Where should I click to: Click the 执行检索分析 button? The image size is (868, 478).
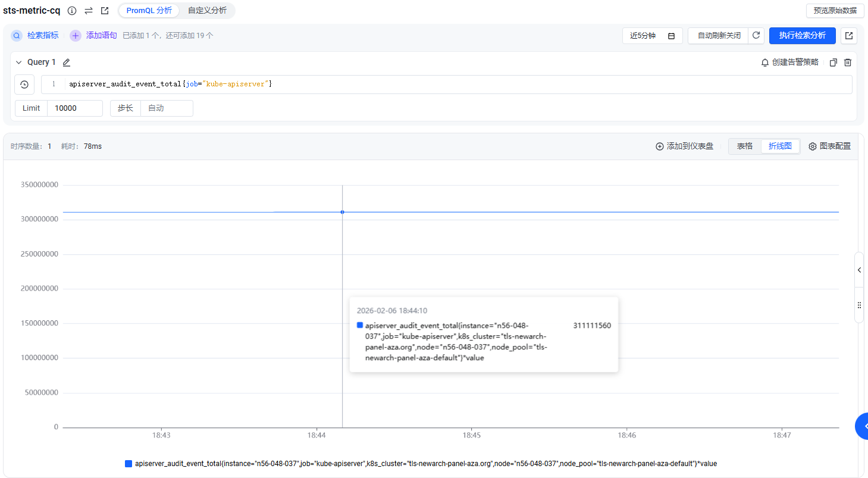(x=803, y=36)
